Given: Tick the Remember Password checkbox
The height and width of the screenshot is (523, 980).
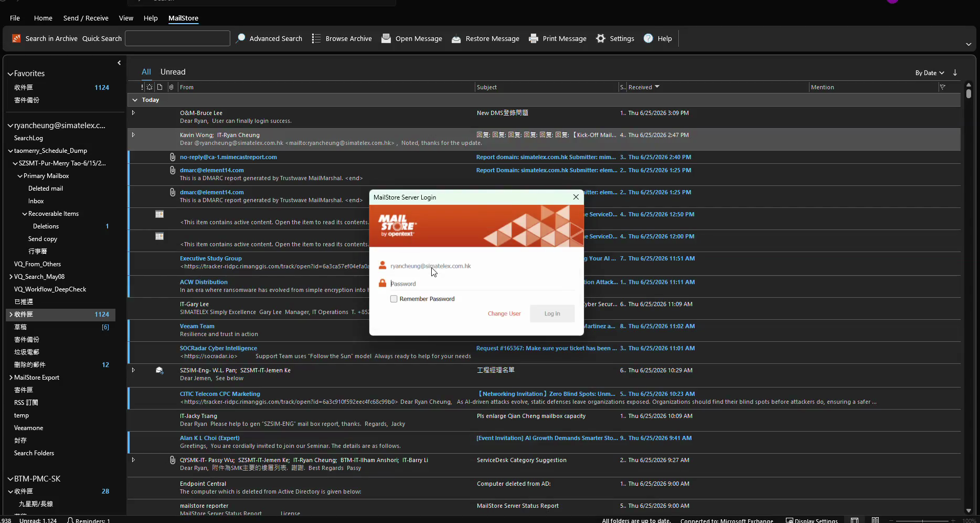Looking at the screenshot, I should [393, 299].
